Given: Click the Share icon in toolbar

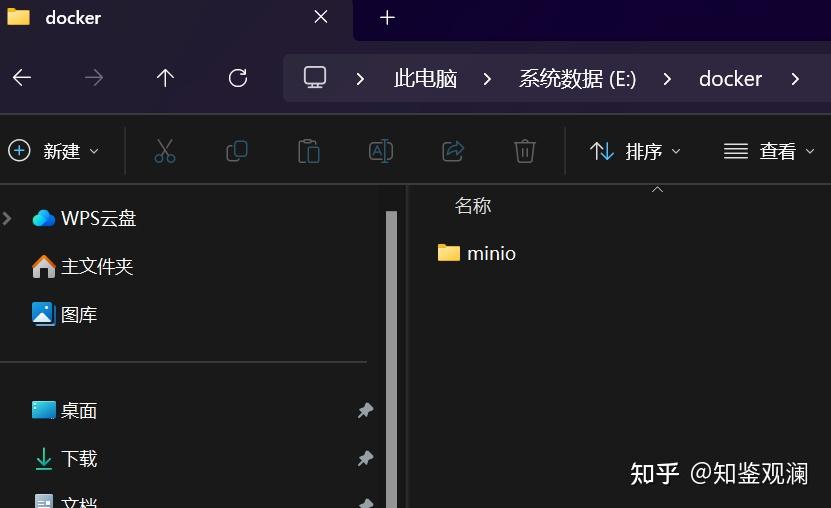Looking at the screenshot, I should [x=453, y=151].
